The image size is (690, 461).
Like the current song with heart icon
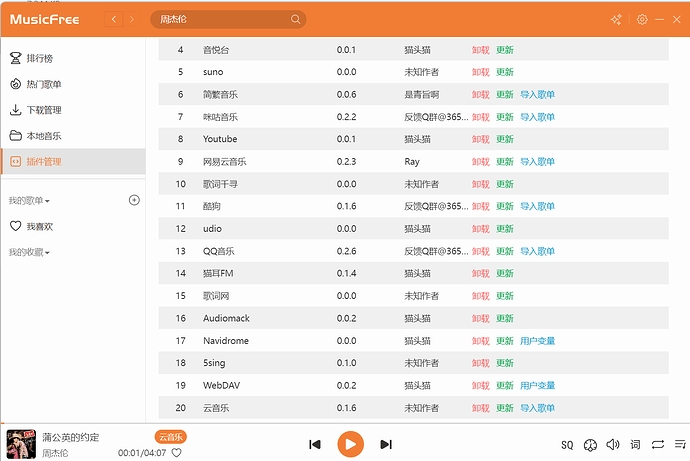176,453
